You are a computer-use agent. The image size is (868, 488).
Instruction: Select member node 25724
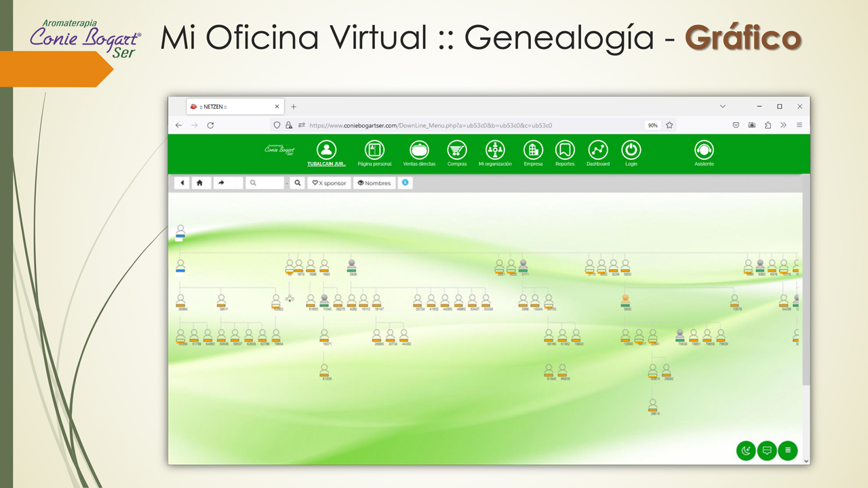418,302
